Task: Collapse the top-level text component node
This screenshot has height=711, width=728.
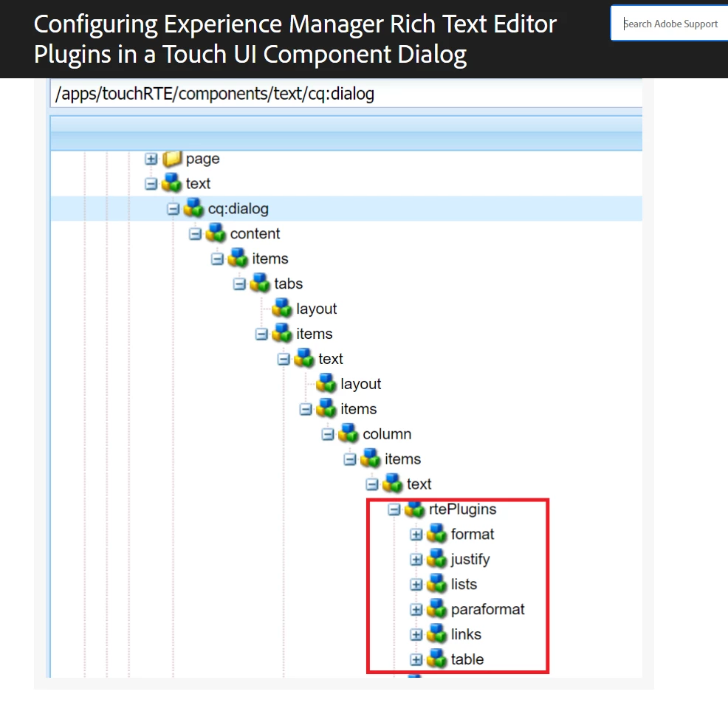Action: point(151,184)
